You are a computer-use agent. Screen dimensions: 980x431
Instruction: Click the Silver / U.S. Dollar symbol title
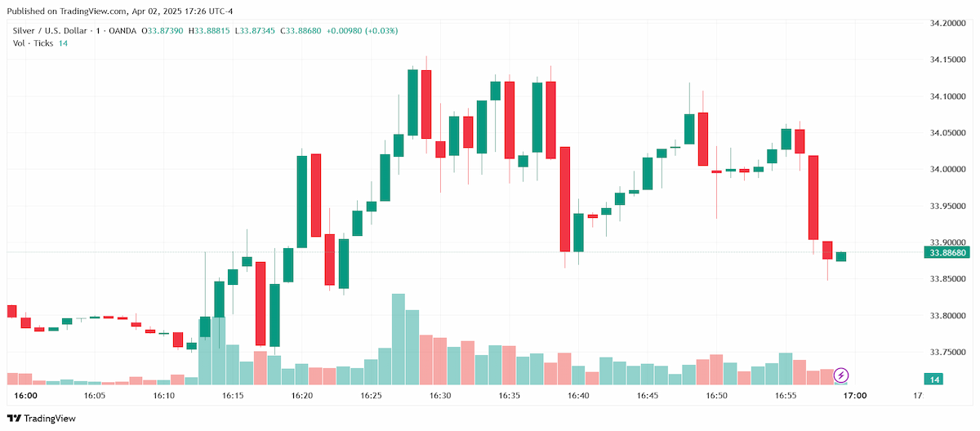pos(49,31)
